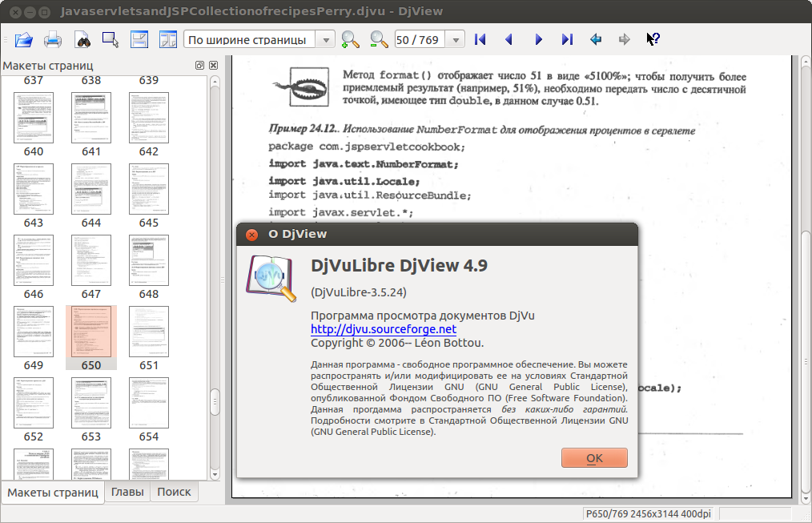Screen dimensions: 812x523
Task: Open Find with the binoculars icon
Action: pyautogui.click(x=82, y=40)
